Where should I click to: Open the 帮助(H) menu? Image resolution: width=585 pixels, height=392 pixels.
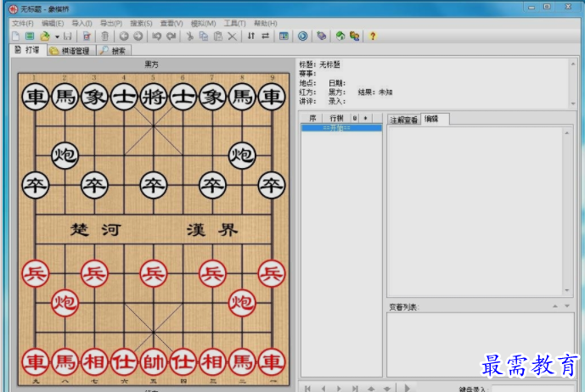tap(265, 24)
